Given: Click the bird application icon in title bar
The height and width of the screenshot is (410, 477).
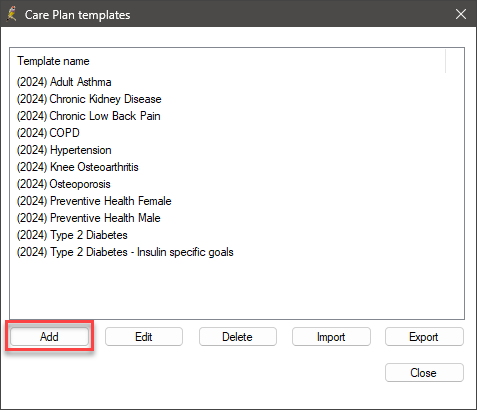Looking at the screenshot, I should (x=12, y=14).
